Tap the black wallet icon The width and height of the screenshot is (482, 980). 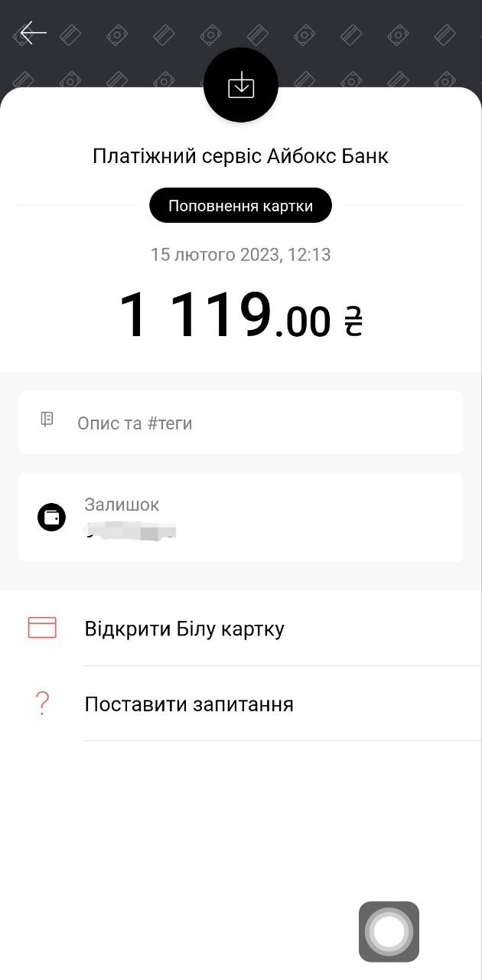click(51, 517)
